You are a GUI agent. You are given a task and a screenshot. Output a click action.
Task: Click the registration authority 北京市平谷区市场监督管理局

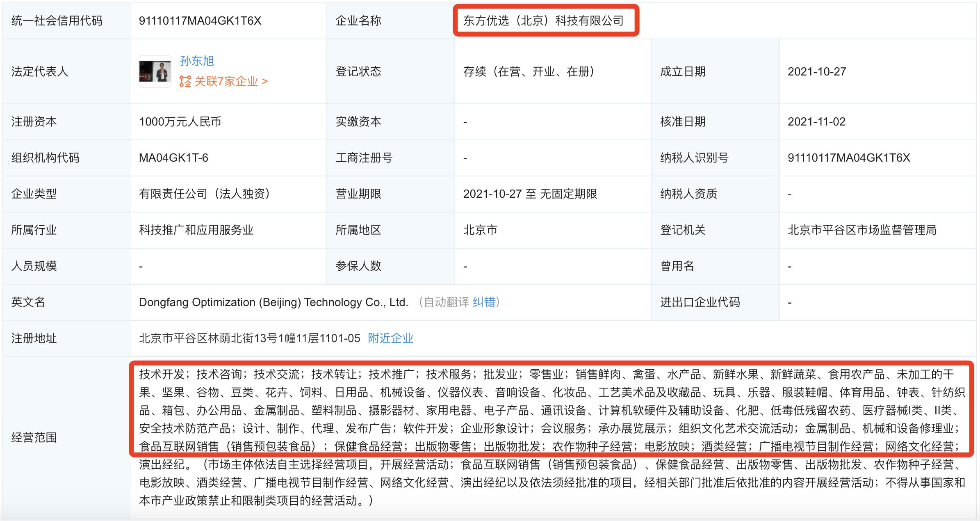click(862, 230)
